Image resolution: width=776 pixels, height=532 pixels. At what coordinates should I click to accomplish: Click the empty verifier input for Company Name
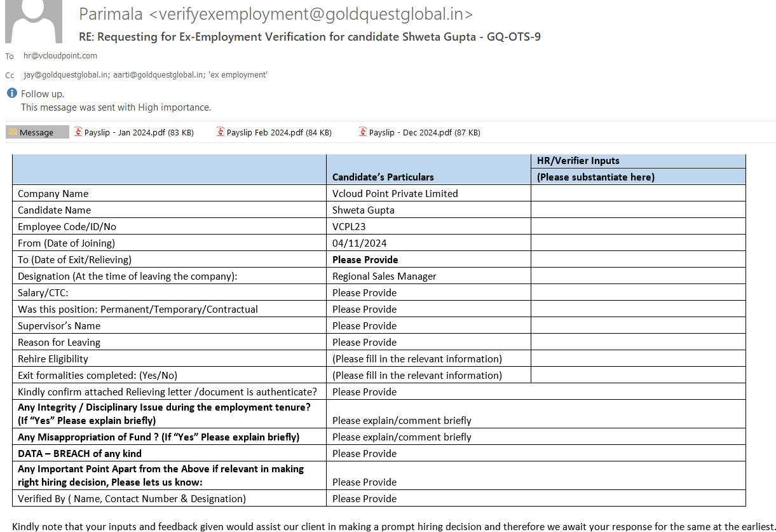638,193
